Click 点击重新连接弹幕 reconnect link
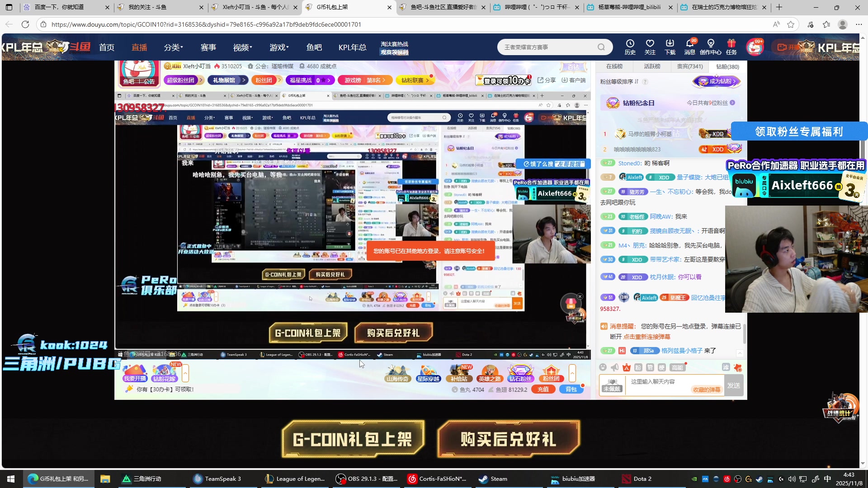Screen dimensions: 868x488 (646, 337)
